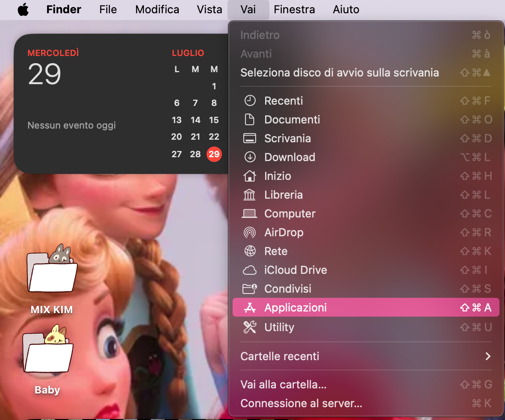505x420 pixels.
Task: Close the open Vai menu
Action: [248, 10]
